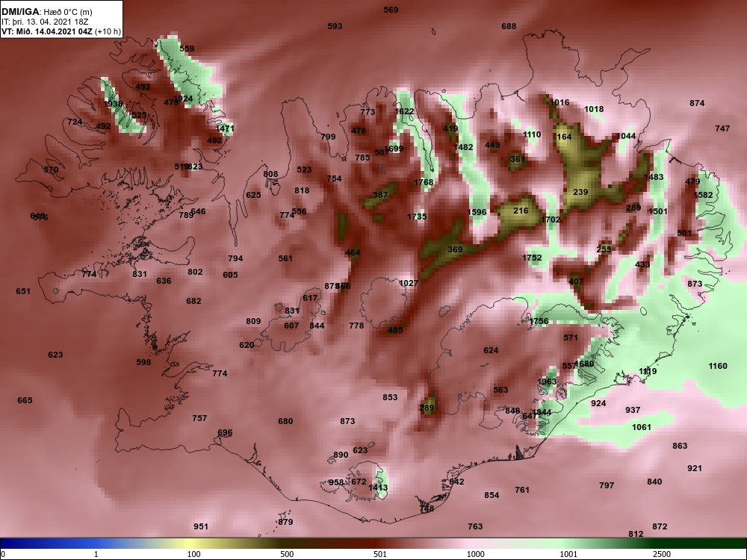Click the legend scale label 1000

pyautogui.click(x=475, y=554)
